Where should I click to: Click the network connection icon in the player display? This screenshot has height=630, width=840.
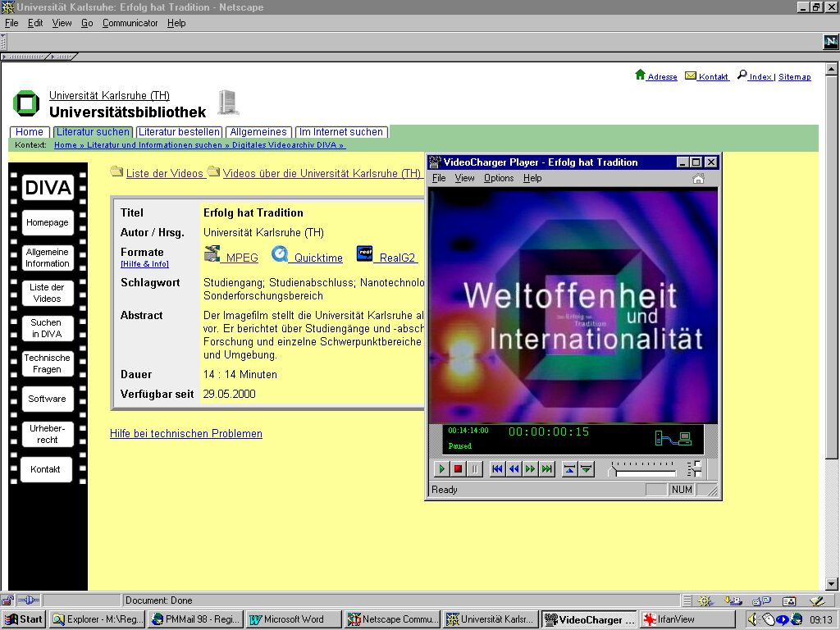click(x=673, y=438)
